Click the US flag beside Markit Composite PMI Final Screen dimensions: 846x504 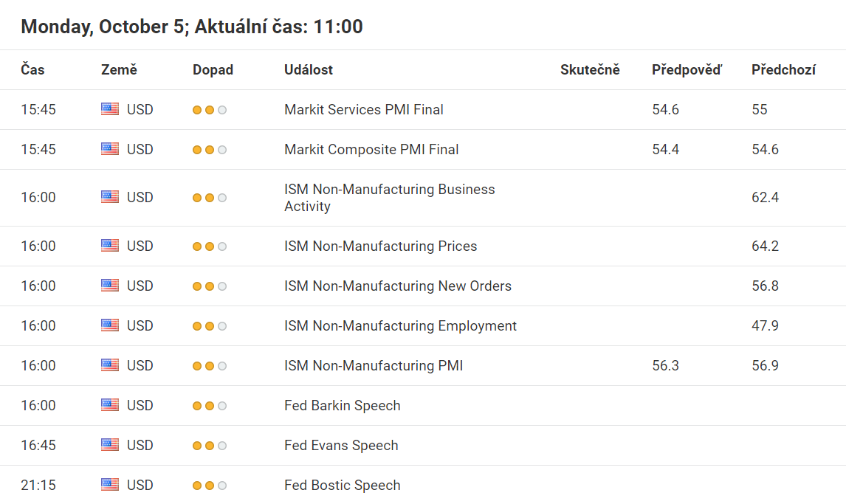[x=110, y=149]
